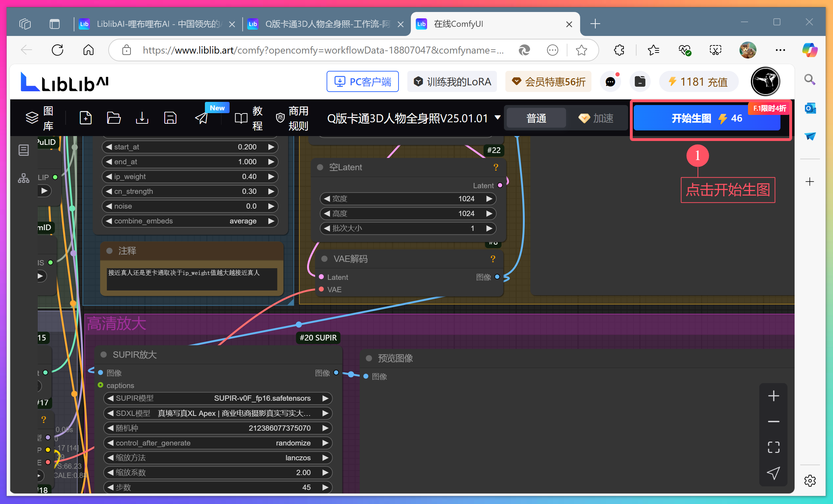This screenshot has width=833, height=504.
Task: Open the 图库 layers library icon
Action: (x=32, y=118)
